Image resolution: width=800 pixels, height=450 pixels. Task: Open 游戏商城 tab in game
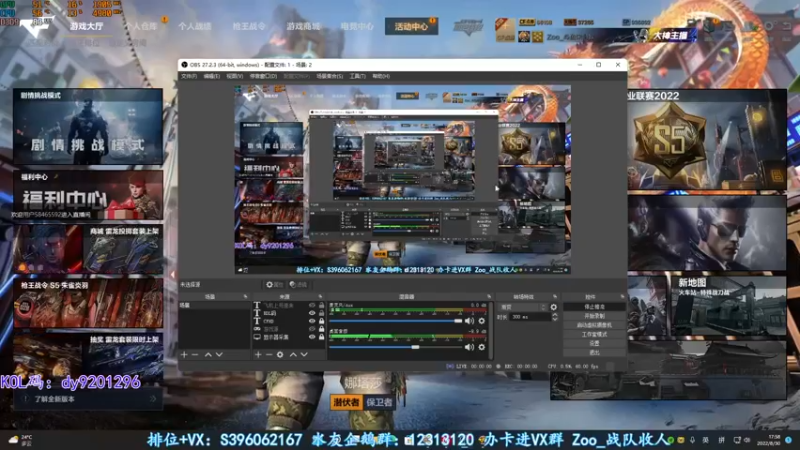(x=303, y=26)
